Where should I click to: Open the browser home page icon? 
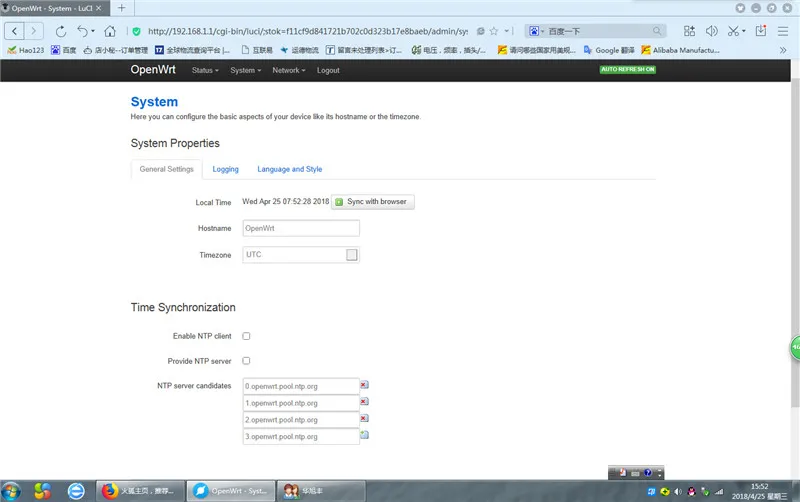click(x=110, y=31)
